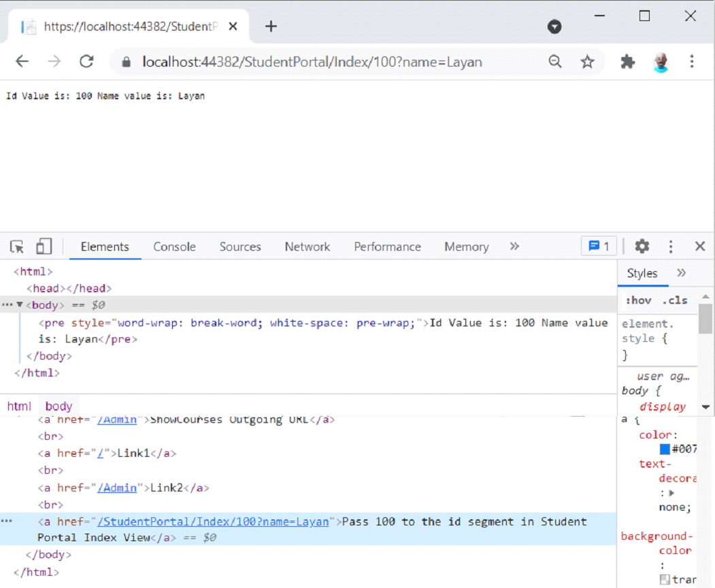Select the none value of text-decoration
715x588 pixels.
point(671,507)
